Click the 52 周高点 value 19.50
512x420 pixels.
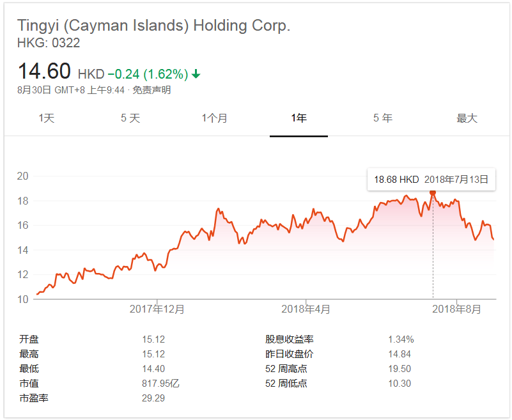coord(400,369)
